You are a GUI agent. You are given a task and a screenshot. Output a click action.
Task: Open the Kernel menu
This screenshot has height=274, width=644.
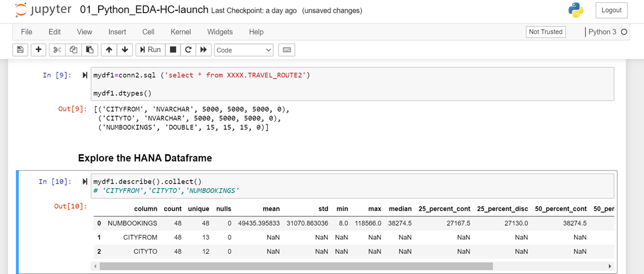pyautogui.click(x=181, y=32)
